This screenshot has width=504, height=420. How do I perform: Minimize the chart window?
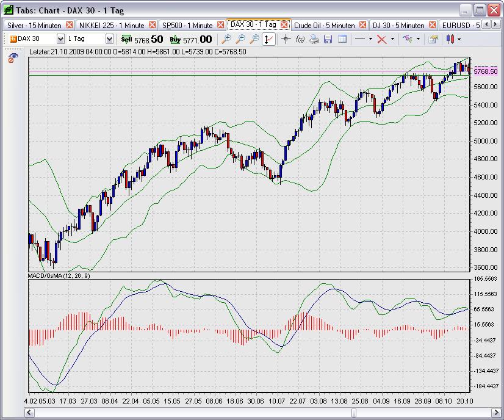click(465, 10)
